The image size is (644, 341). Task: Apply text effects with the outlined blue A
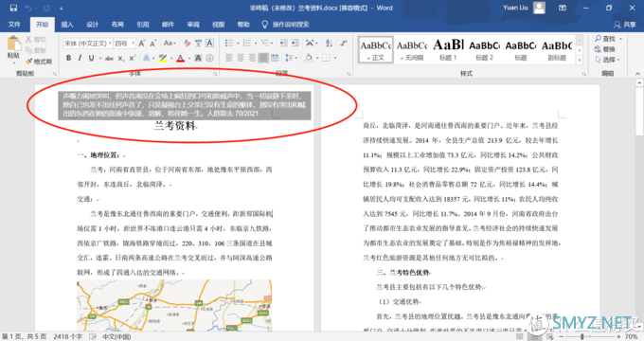(146, 59)
